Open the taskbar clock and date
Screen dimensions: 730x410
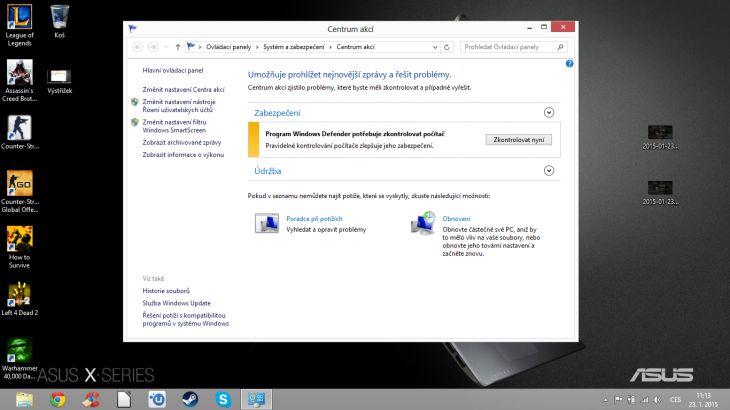[703, 400]
